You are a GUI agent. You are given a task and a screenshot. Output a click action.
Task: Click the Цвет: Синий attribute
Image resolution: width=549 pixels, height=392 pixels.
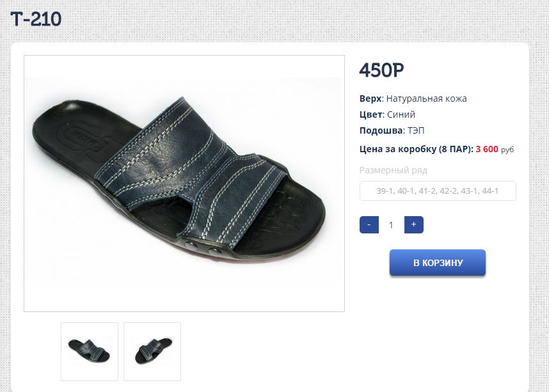(388, 114)
